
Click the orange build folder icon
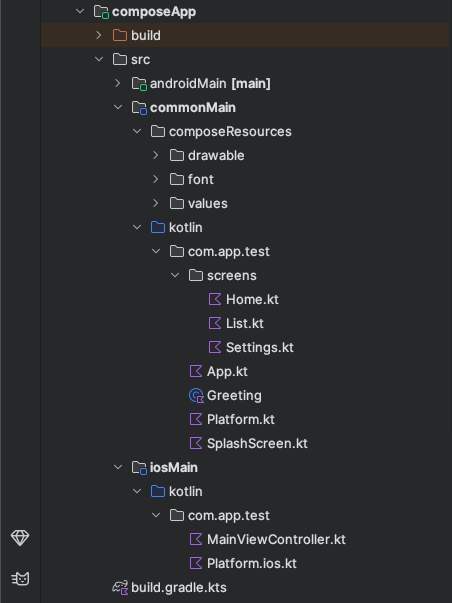click(120, 35)
